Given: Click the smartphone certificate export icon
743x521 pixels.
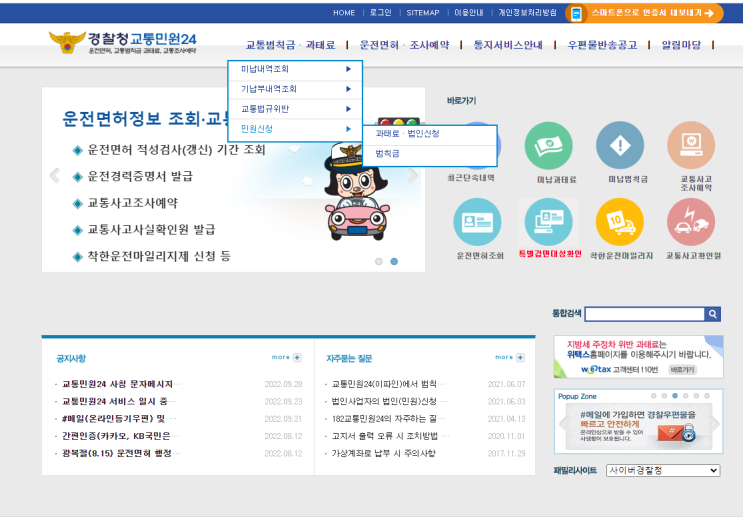Looking at the screenshot, I should coord(576,14).
